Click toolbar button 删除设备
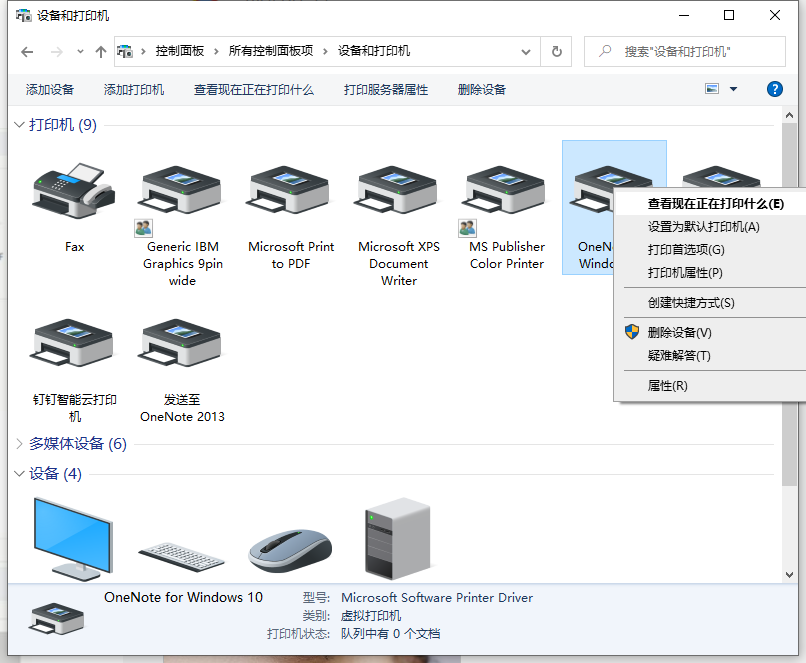 click(482, 89)
